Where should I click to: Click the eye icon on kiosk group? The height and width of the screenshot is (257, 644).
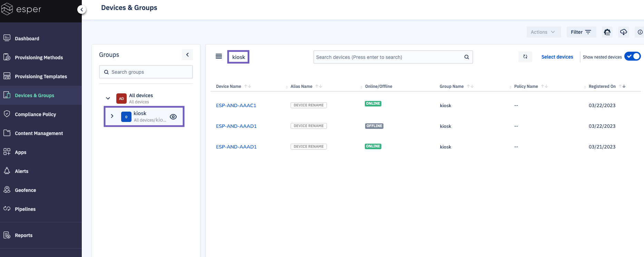tap(173, 117)
